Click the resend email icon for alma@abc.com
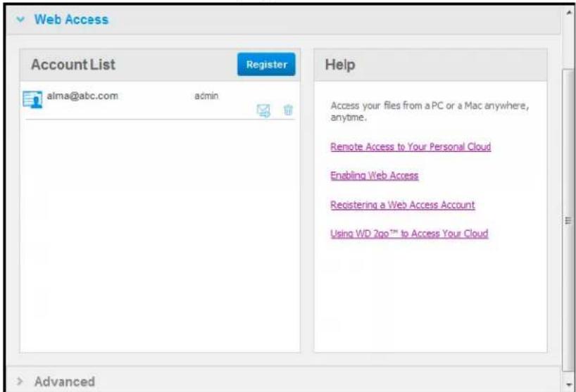This screenshot has height=392, width=576. (x=263, y=110)
